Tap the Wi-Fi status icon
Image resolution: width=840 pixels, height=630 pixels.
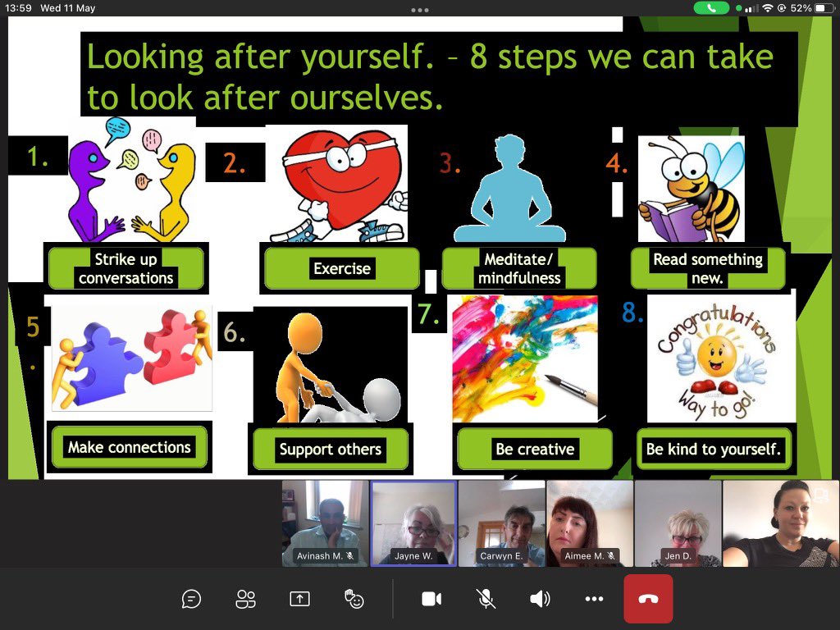768,8
